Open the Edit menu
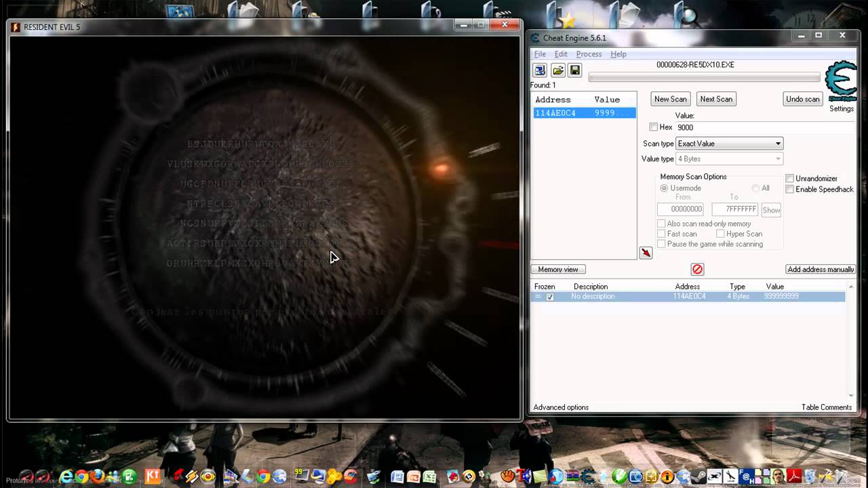 pyautogui.click(x=561, y=54)
